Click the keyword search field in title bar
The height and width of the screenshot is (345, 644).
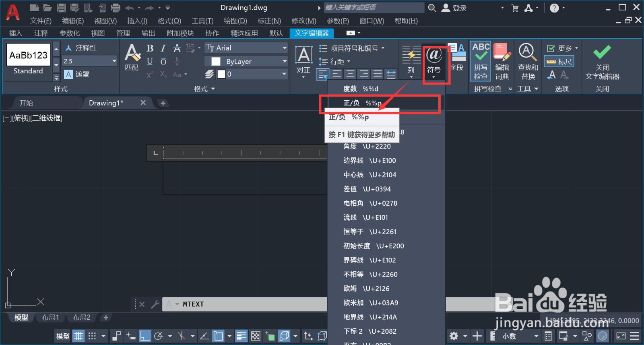tap(374, 8)
